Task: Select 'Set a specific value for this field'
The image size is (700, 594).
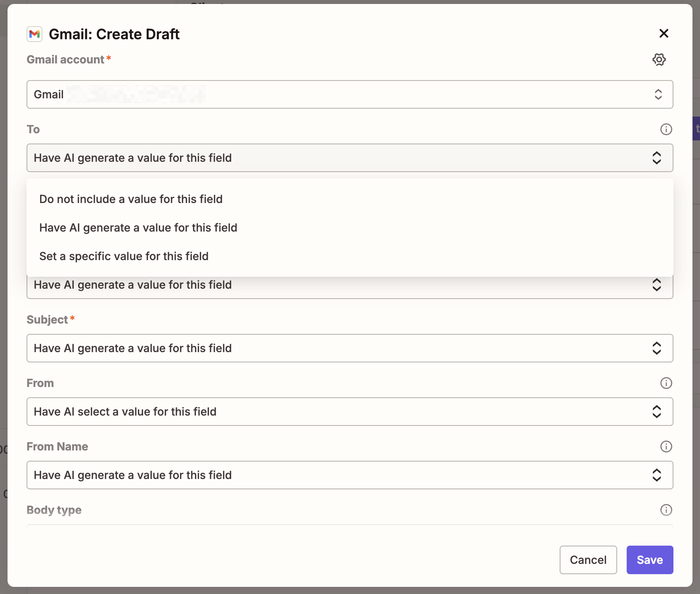Action: click(x=124, y=256)
